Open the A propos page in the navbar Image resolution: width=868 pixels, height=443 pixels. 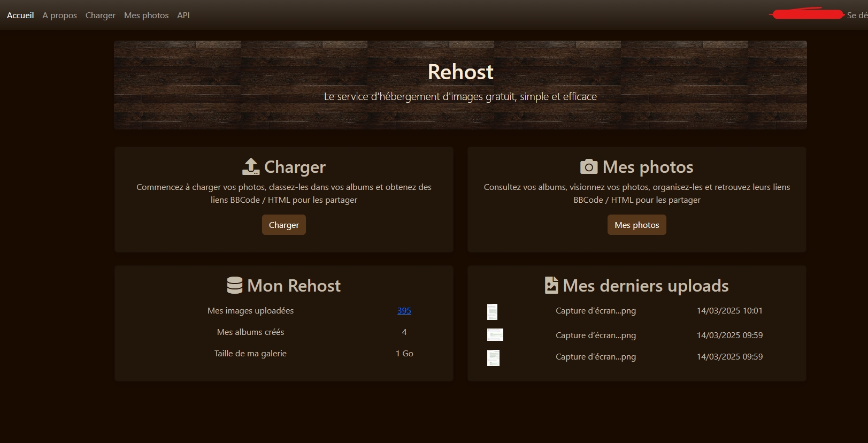tap(60, 15)
